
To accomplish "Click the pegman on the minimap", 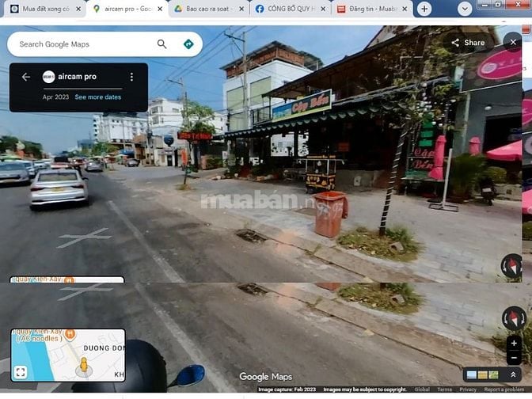I will coord(83,367).
